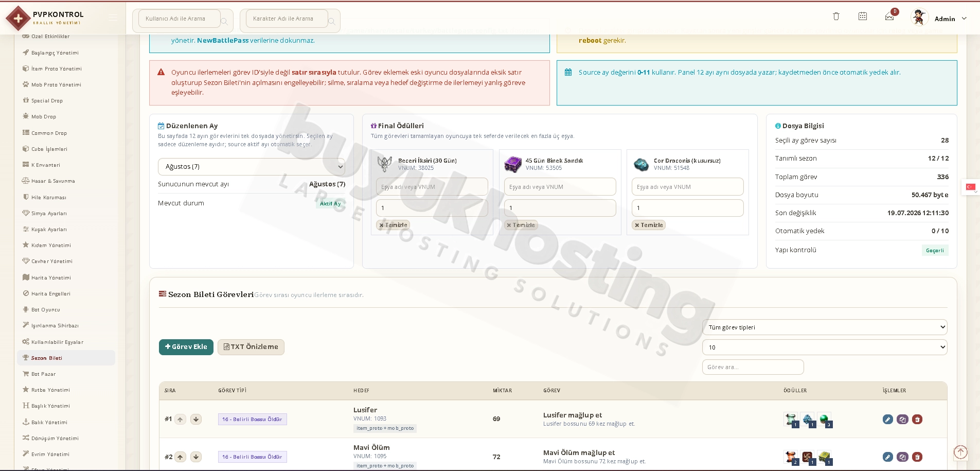Click the Görev Ekle button

pyautogui.click(x=186, y=347)
